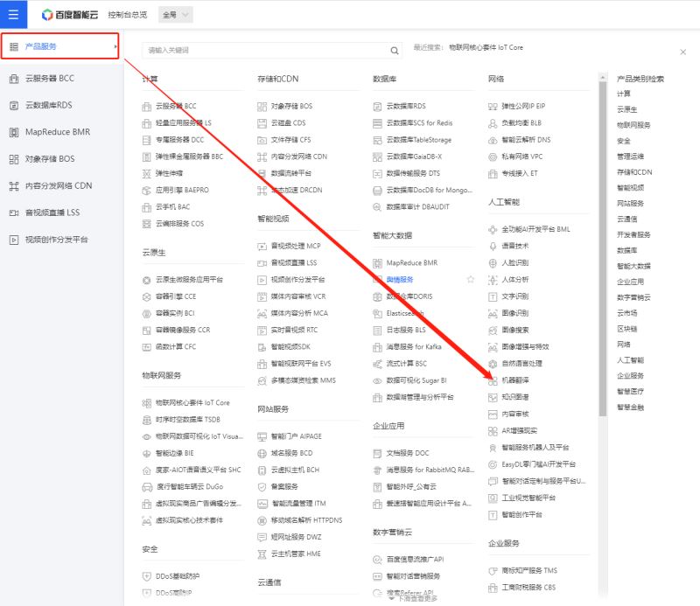Jump to 智慧金融 in category index
This screenshot has width=700, height=606.
(630, 407)
